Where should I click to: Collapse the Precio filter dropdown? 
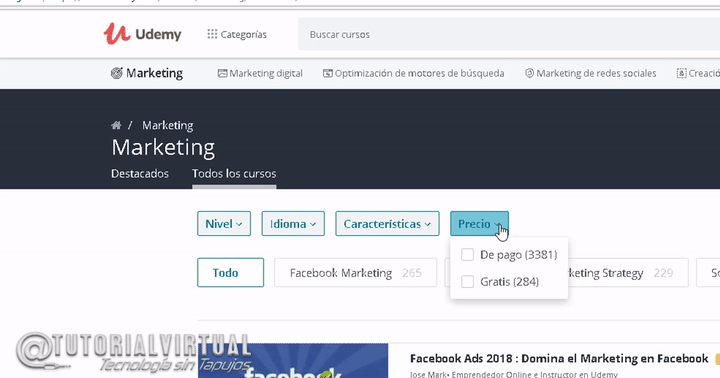tap(479, 224)
